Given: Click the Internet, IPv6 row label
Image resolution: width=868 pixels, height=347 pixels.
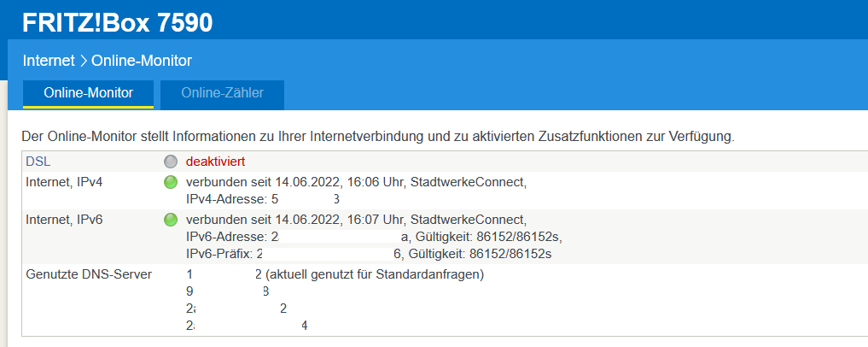Looking at the screenshot, I should (x=64, y=220).
